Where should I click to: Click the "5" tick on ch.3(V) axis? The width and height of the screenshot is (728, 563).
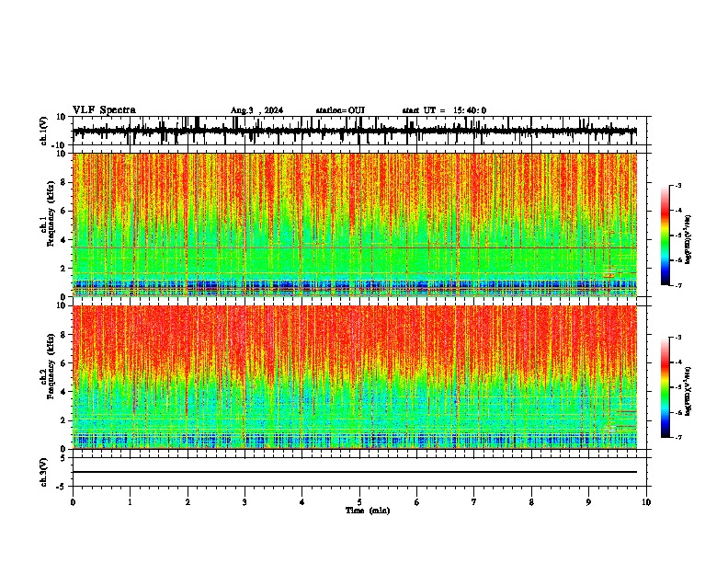point(63,458)
